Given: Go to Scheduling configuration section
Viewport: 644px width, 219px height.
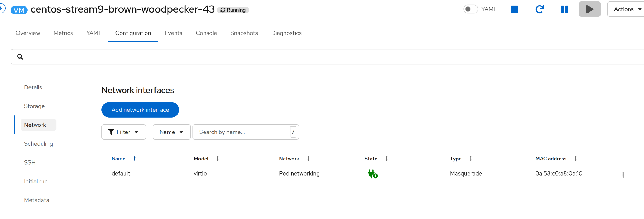Looking at the screenshot, I should point(38,144).
